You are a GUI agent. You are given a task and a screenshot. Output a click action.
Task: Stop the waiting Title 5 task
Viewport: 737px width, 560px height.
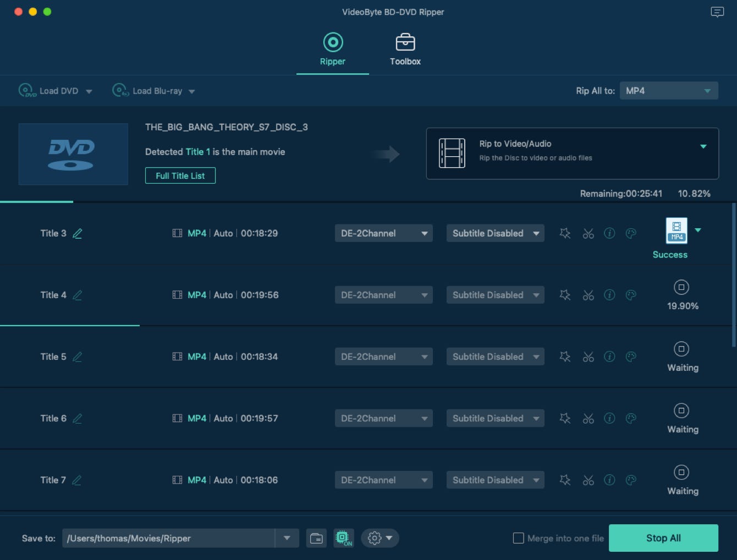click(681, 349)
